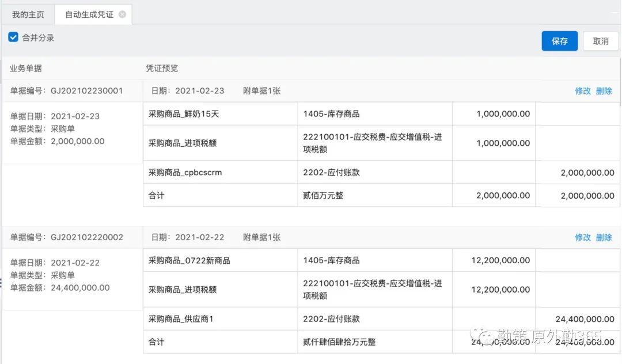Switch to 我的主页 tab
Viewport: 622px width, 364px height.
pyautogui.click(x=28, y=14)
